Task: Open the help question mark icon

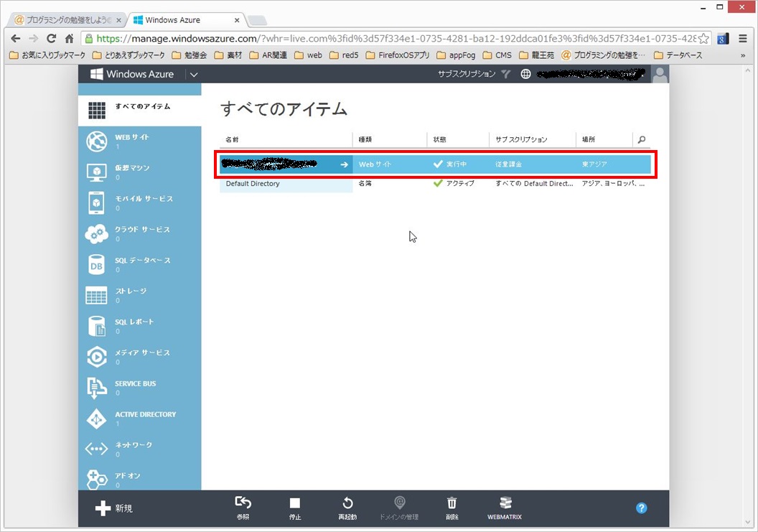Action: (641, 508)
